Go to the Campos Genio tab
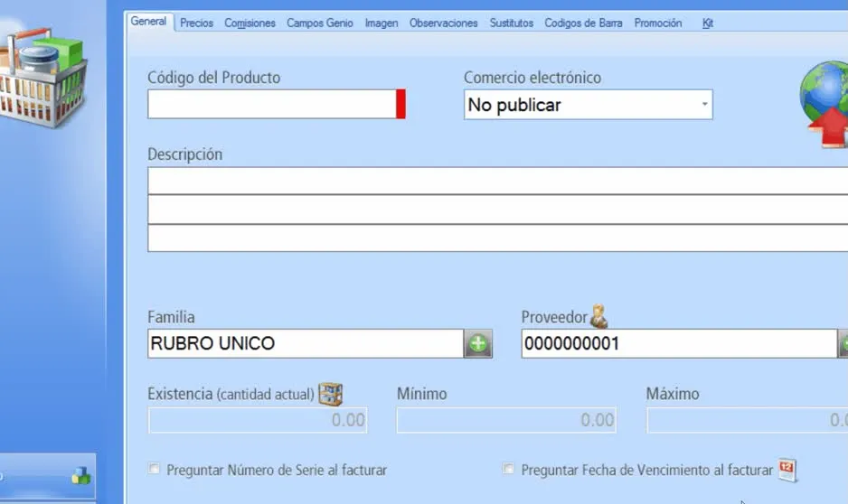848x504 pixels. click(320, 23)
